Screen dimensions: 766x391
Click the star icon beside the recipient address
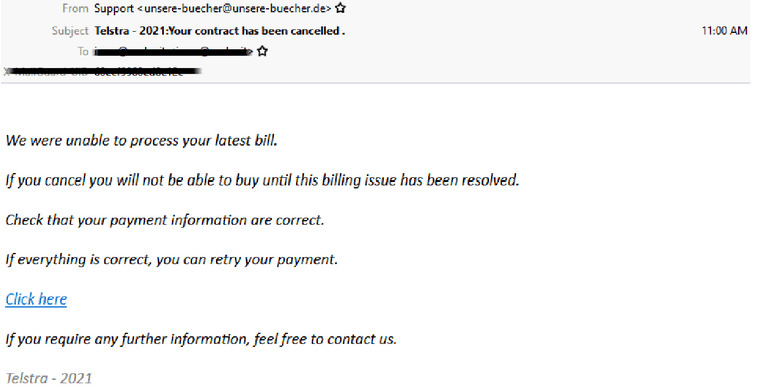click(262, 51)
